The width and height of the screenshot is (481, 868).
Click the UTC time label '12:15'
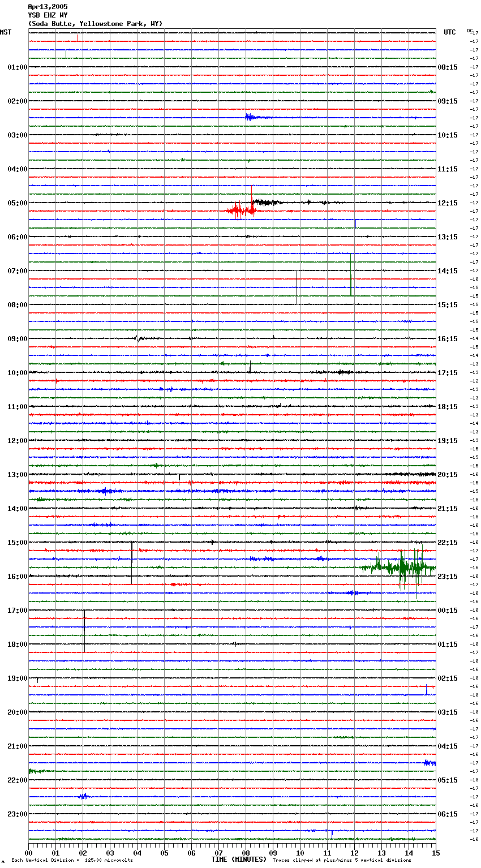point(448,203)
